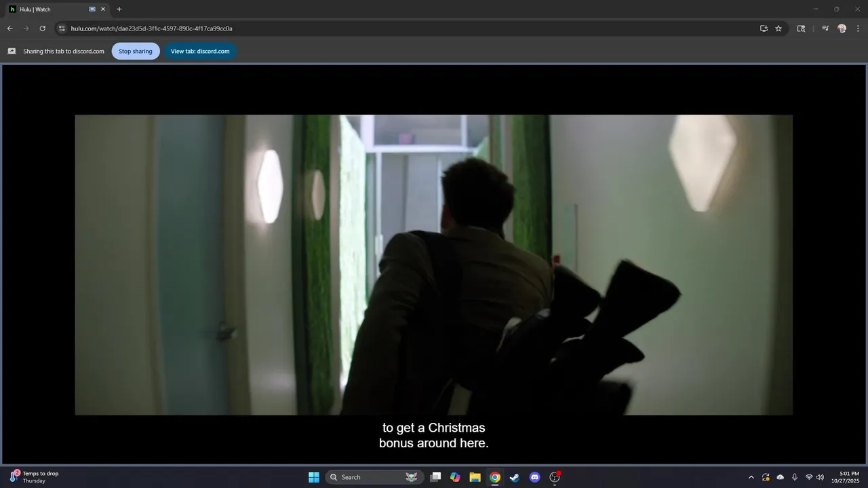Click the sync status tray icon
This screenshot has width=868, height=488.
[766, 477]
